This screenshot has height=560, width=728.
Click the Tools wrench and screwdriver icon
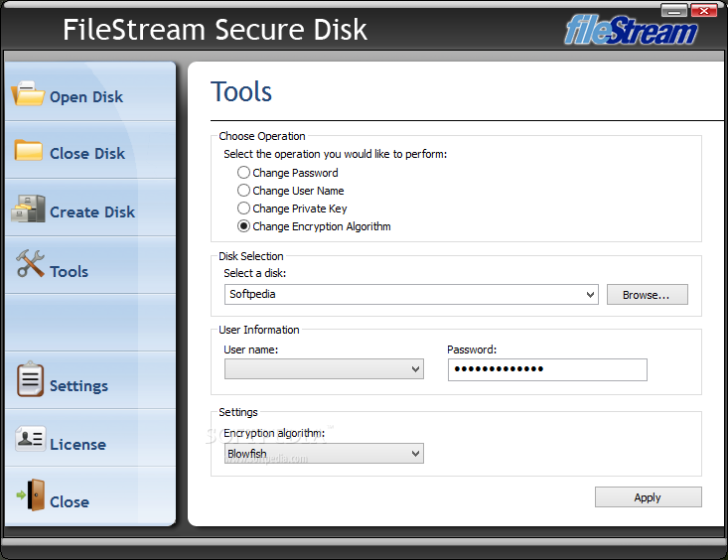coord(30,264)
